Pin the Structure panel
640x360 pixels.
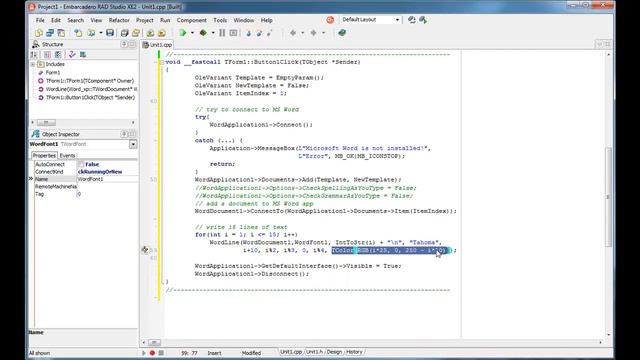tap(124, 44)
